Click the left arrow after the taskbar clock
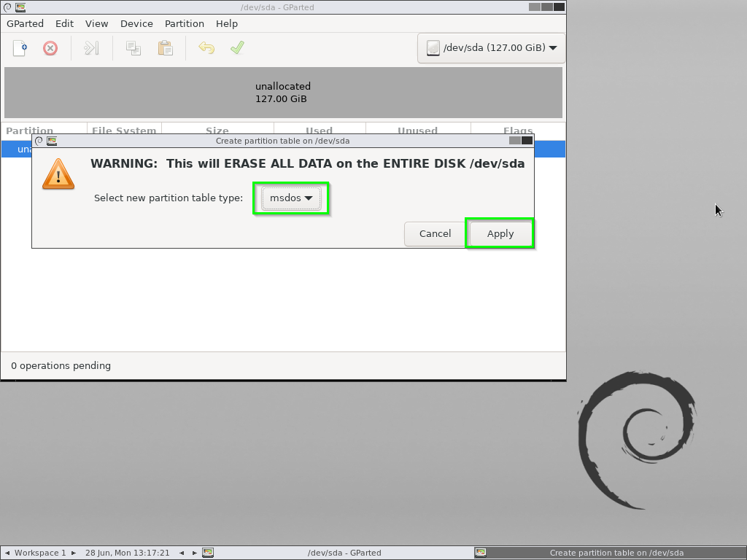The height and width of the screenshot is (560, 747). [182, 553]
